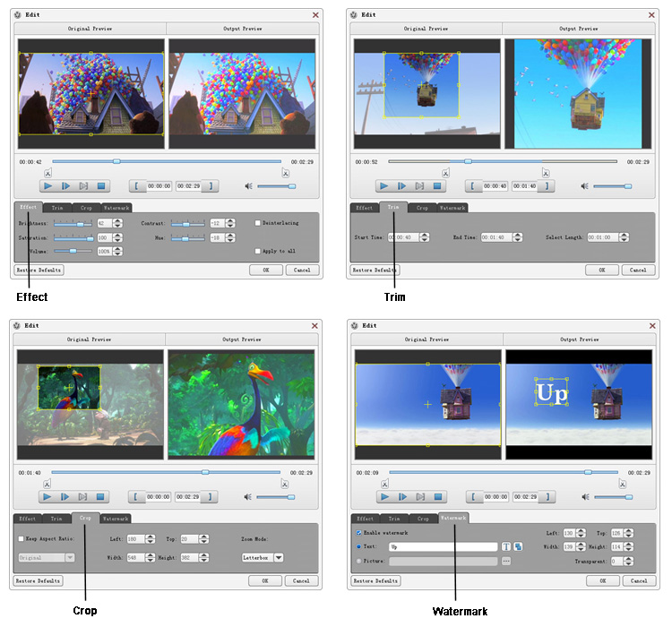Open Watermark tab in Crop window
Viewport: 672px width, 627px height.
click(116, 519)
